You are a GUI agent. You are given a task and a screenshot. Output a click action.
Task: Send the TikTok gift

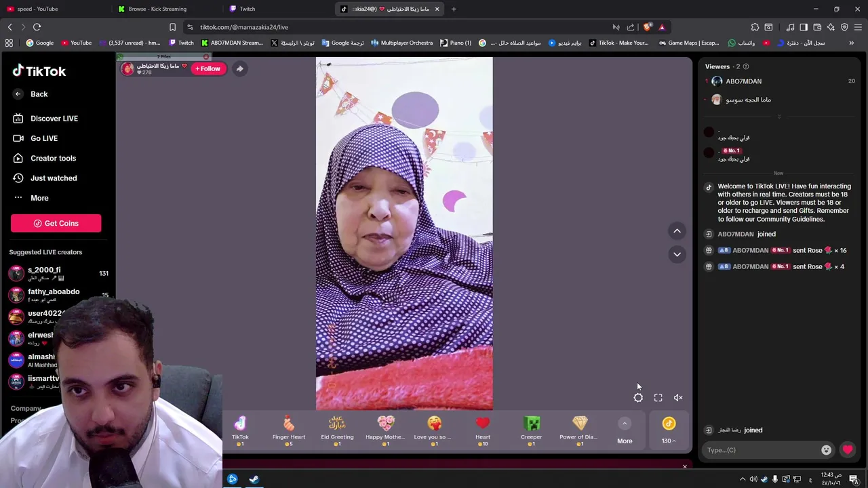[240, 431]
